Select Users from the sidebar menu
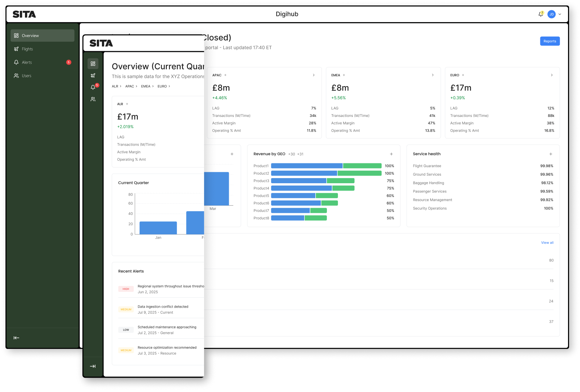Screen dimensions: 580x392 click(27, 76)
